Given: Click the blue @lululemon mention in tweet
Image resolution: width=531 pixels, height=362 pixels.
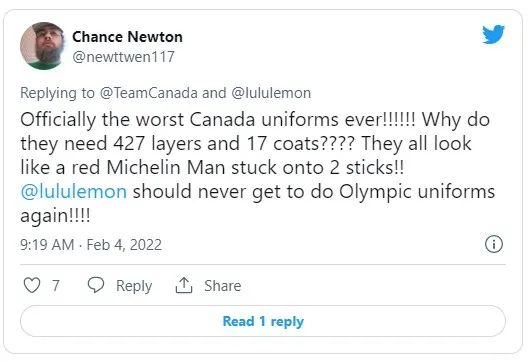Looking at the screenshot, I should 73,191.
